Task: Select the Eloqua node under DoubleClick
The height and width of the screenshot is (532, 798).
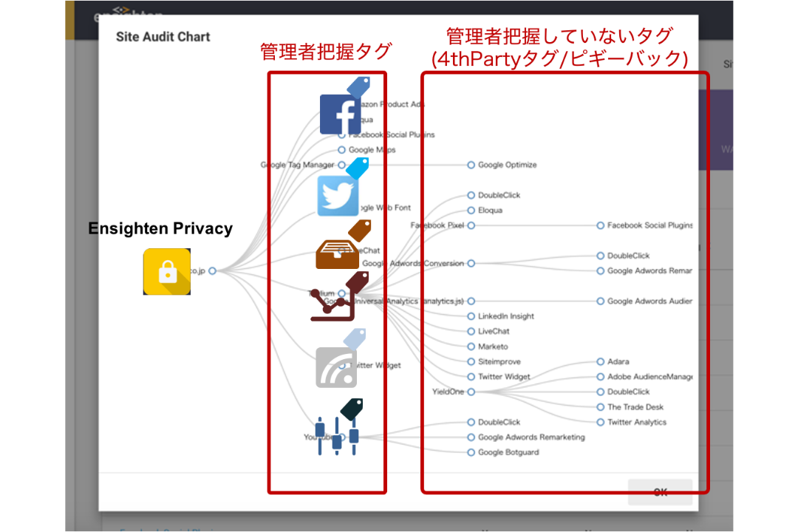Action: click(x=471, y=211)
